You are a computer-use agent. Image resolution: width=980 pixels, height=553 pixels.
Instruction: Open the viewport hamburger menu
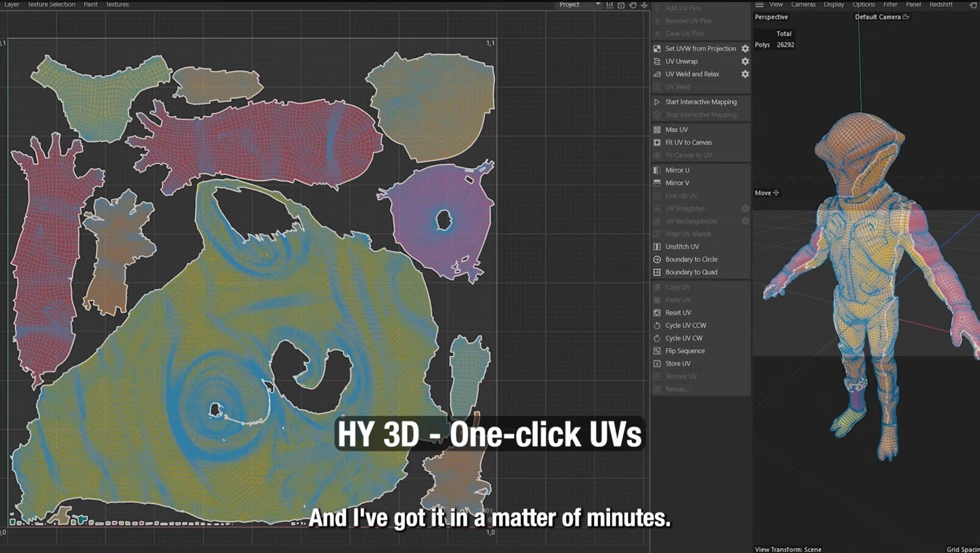click(759, 5)
